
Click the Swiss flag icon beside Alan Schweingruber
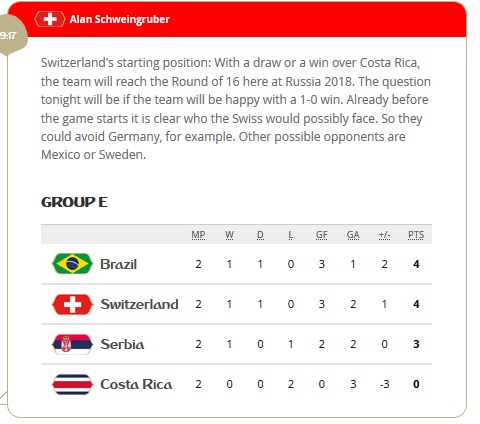[50, 19]
